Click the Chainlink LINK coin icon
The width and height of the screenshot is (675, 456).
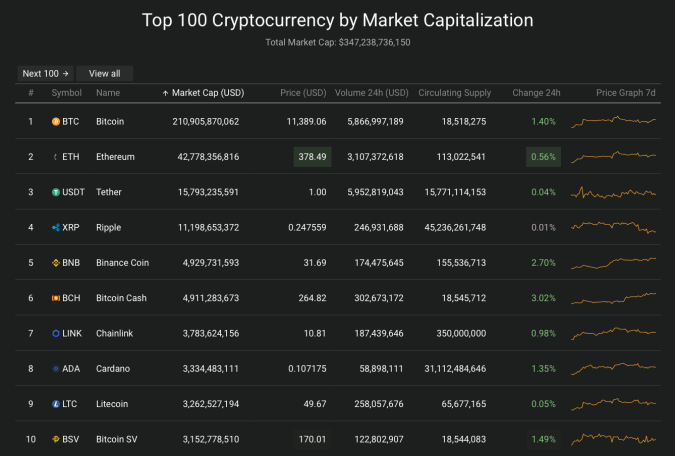[x=56, y=333]
